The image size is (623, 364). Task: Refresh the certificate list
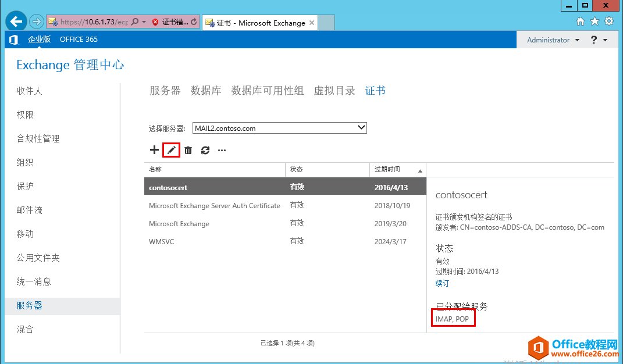pos(205,150)
